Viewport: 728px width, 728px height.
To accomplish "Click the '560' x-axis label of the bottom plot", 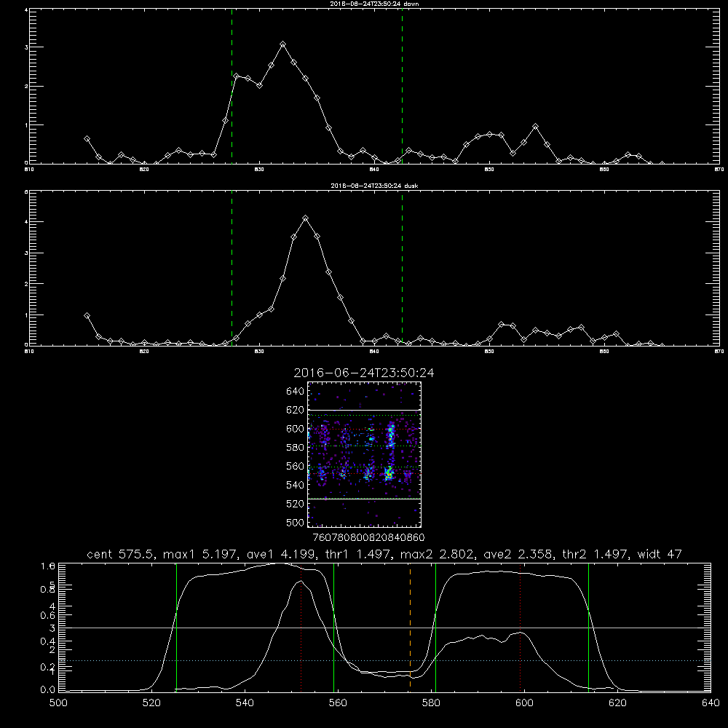I will [338, 703].
